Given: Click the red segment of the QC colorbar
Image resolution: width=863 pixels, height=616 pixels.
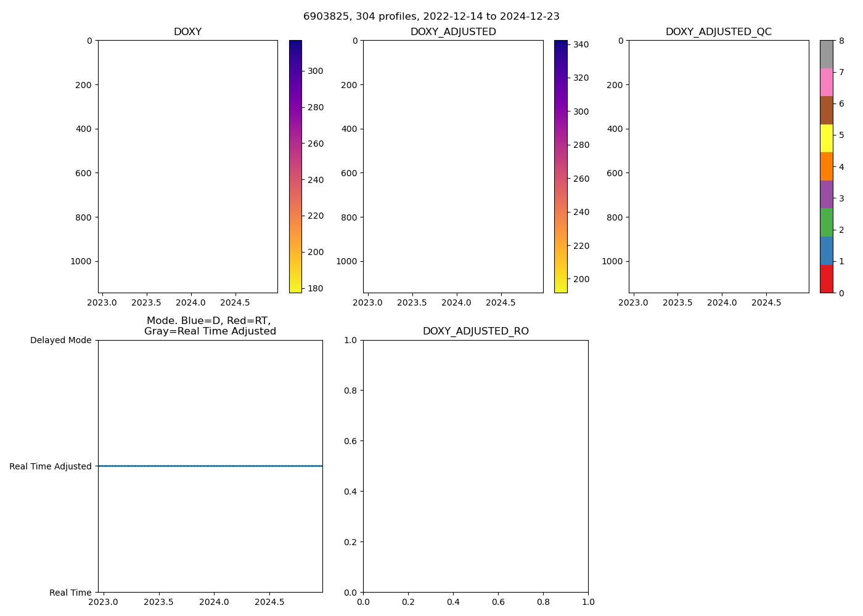Looking at the screenshot, I should pos(826,278).
